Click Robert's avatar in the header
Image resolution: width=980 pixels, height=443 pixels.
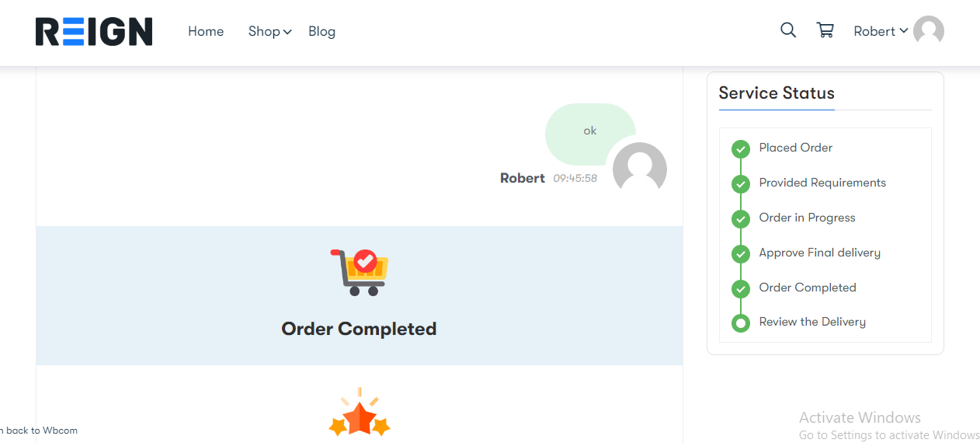929,31
